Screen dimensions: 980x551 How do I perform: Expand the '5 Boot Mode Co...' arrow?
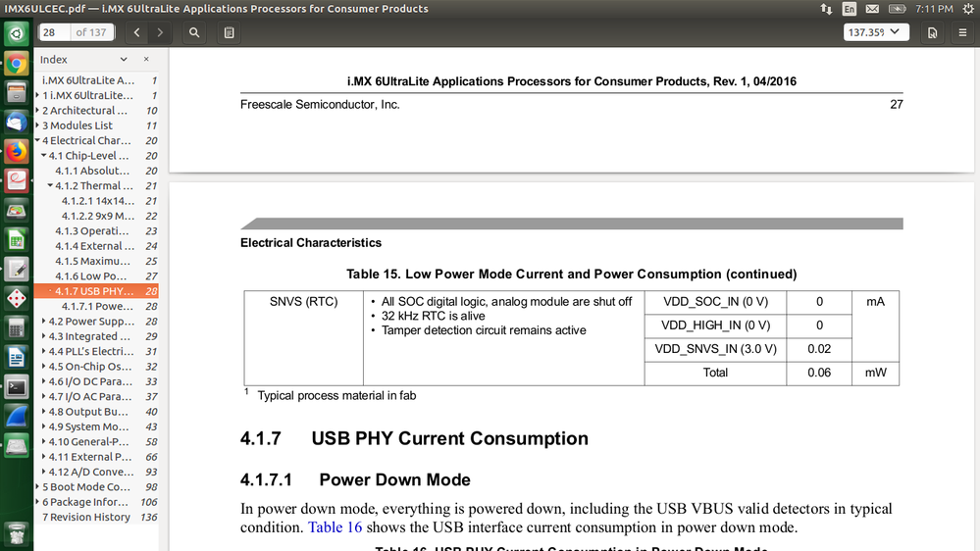pos(37,486)
